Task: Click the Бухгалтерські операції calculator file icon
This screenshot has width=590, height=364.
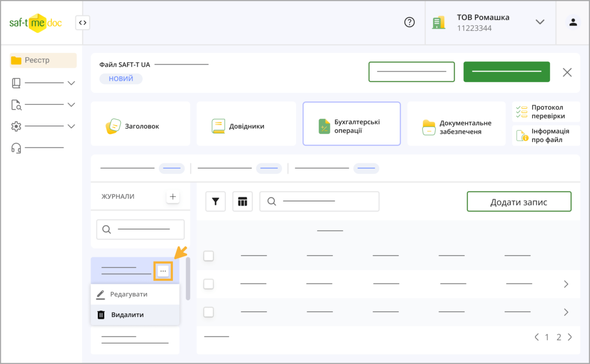Action: point(324,127)
